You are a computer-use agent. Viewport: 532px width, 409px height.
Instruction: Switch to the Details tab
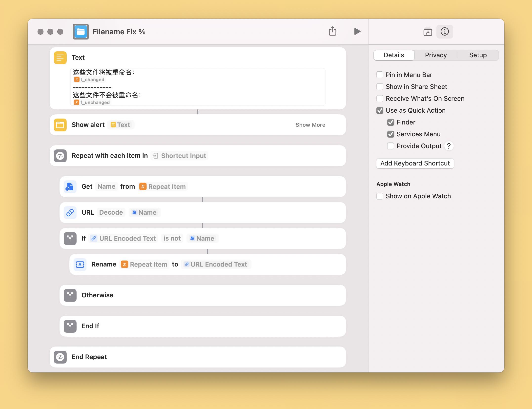point(394,55)
